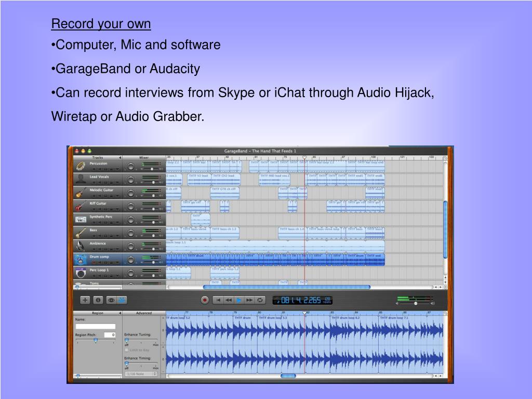Image resolution: width=532 pixels, height=399 pixels.
Task: Select the "THTF bass verse" region
Action: 195,233
